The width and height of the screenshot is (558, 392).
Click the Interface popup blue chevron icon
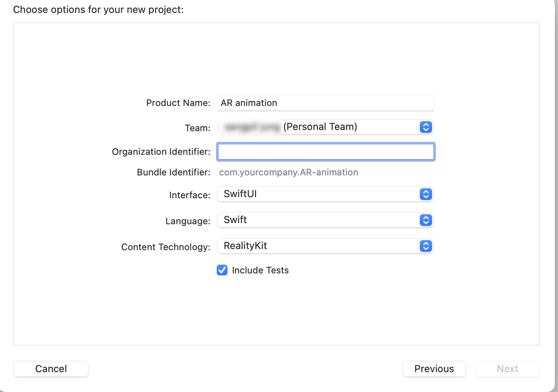click(426, 194)
